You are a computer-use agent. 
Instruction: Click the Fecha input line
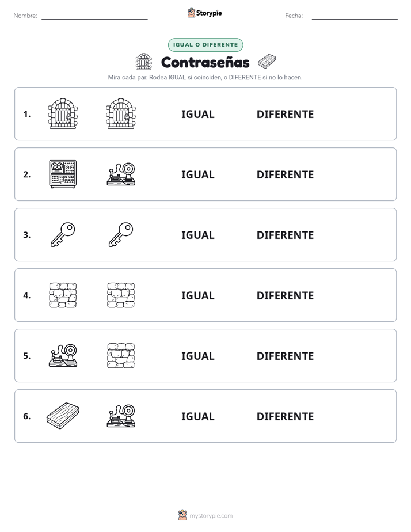point(355,16)
